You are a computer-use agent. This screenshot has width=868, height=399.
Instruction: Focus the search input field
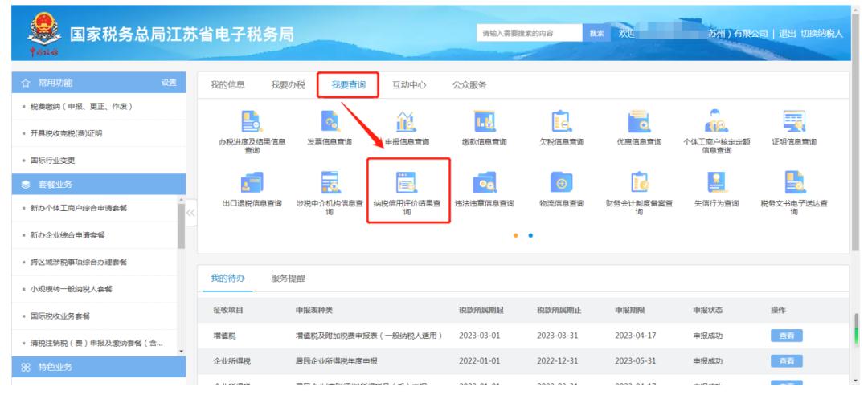point(530,33)
